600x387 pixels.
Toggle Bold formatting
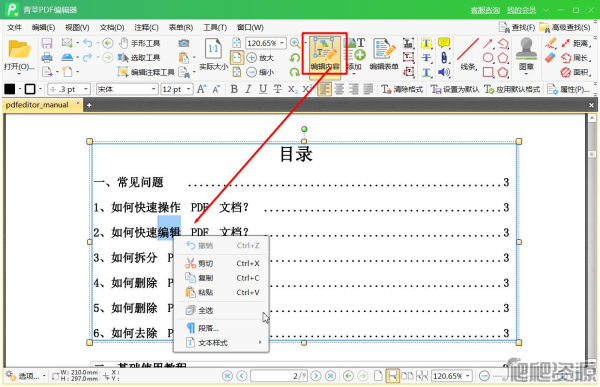(234, 89)
